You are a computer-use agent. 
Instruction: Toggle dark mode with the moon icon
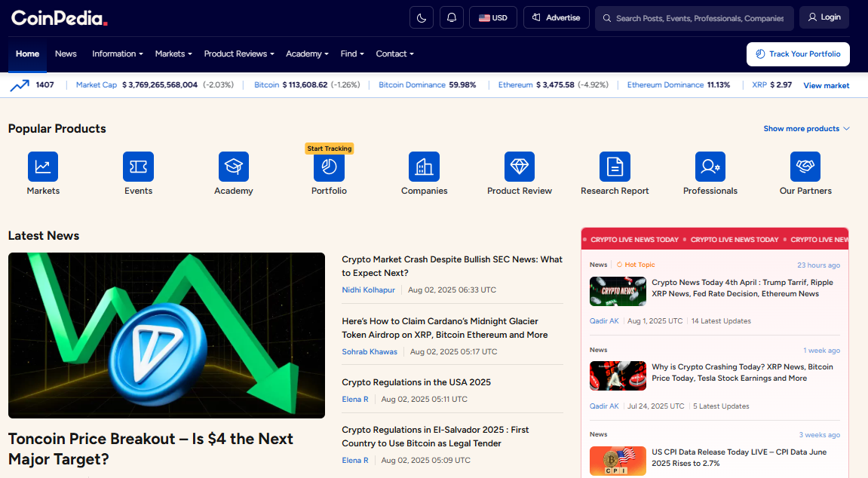pyautogui.click(x=421, y=17)
